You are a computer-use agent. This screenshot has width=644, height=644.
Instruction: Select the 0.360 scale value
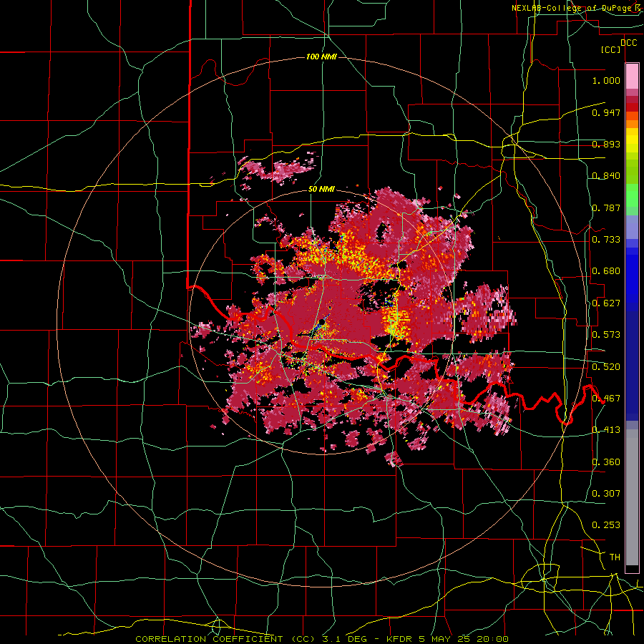tap(606, 462)
